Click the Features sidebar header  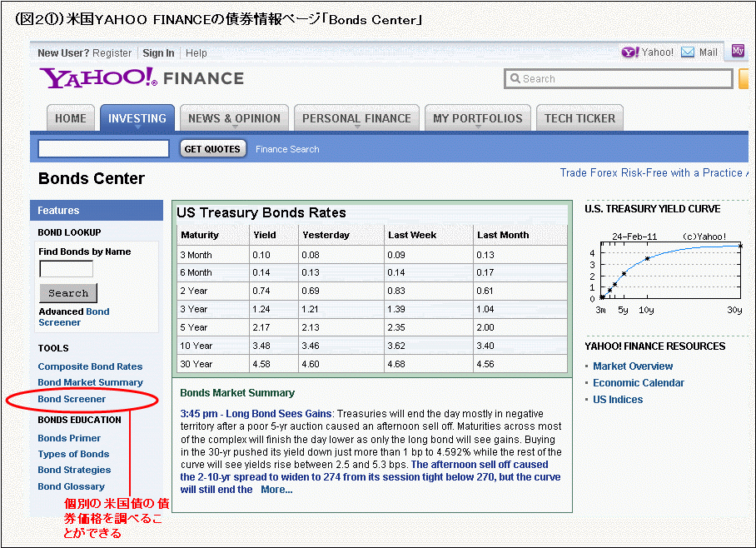tap(97, 211)
